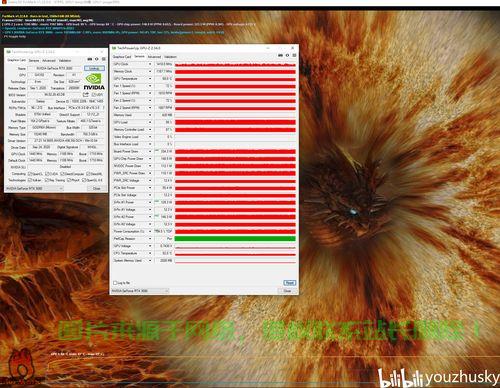Open the GPU Load sensor dropdown arrow
500x388 pixels.
click(x=150, y=122)
